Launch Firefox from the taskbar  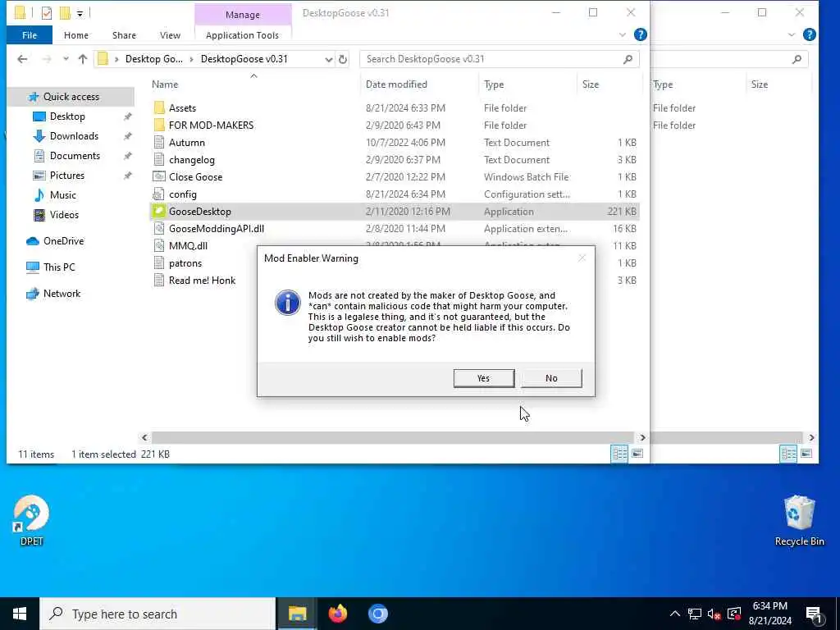click(337, 614)
